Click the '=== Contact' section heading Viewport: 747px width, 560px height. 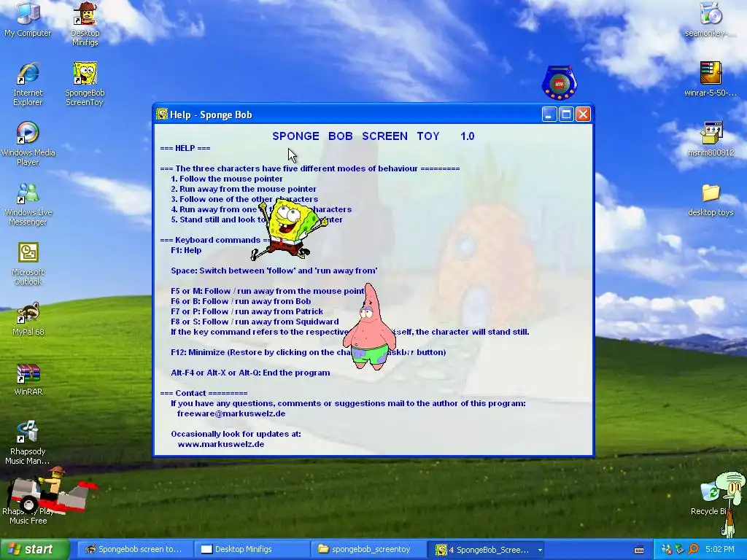[x=204, y=393]
